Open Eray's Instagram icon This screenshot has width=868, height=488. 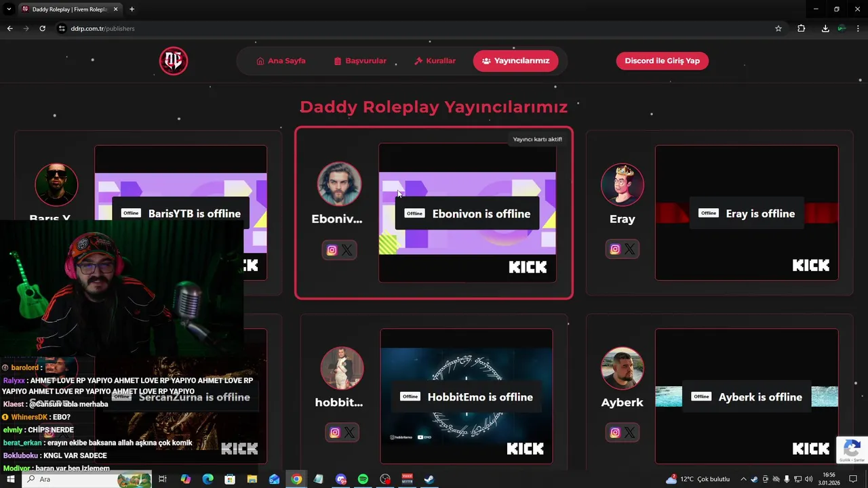(x=615, y=249)
